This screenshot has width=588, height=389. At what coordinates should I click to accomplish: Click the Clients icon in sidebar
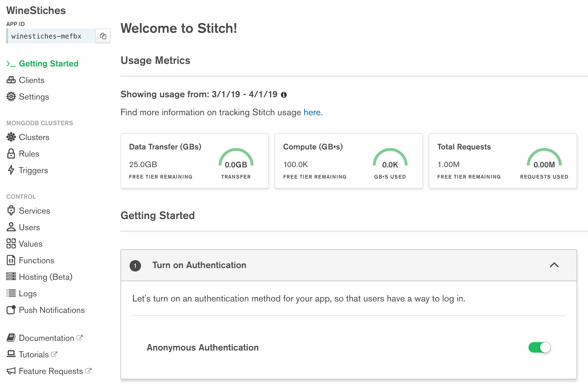(11, 80)
